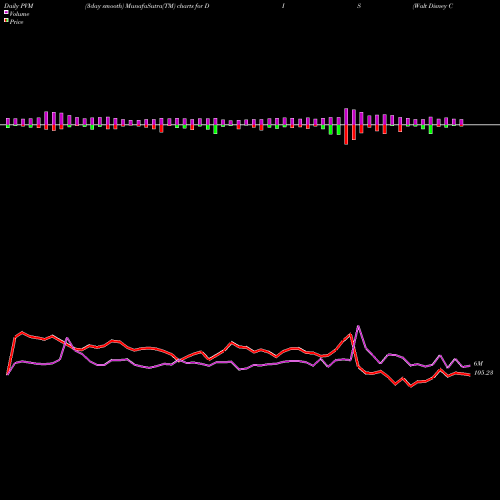Click the 'Volume' legend label

(19, 14)
